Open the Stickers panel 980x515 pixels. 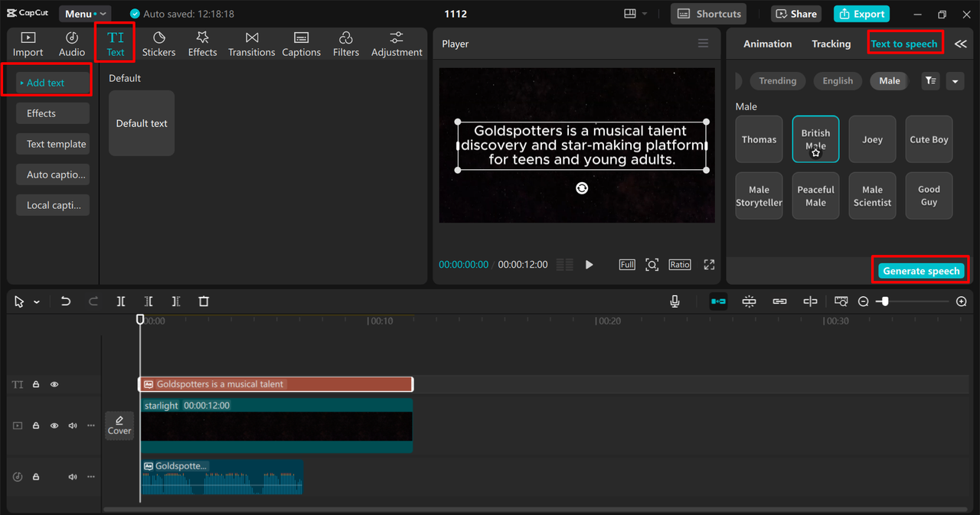coord(159,44)
